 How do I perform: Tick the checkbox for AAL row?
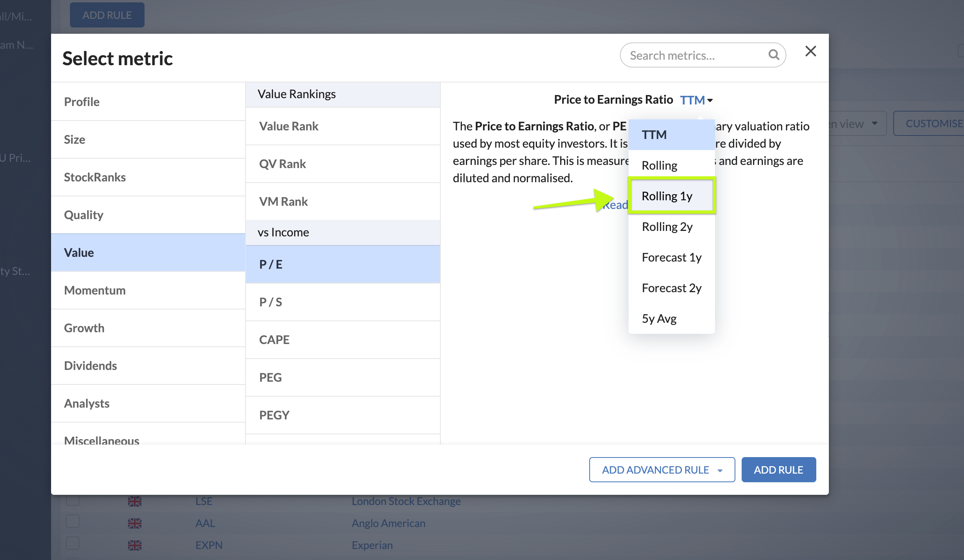click(73, 522)
